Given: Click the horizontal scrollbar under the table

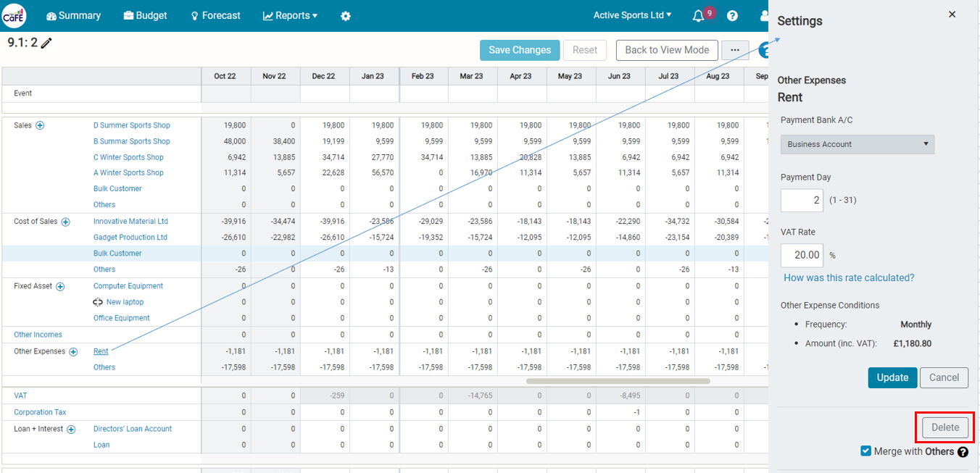Looking at the screenshot, I should point(618,381).
